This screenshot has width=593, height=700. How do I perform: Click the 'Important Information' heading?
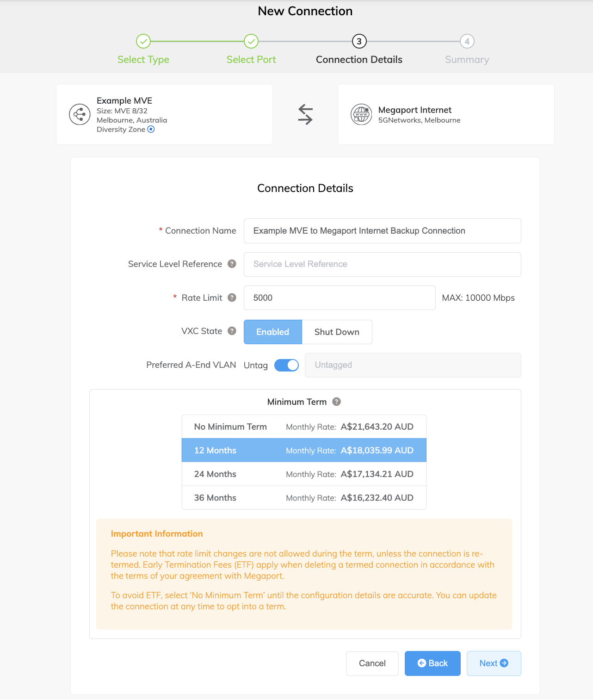coord(157,533)
